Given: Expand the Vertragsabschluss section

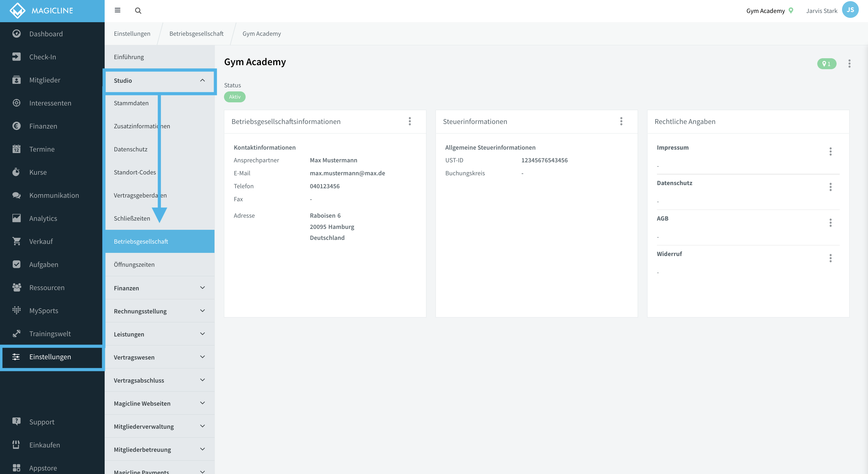Looking at the screenshot, I should (160, 380).
